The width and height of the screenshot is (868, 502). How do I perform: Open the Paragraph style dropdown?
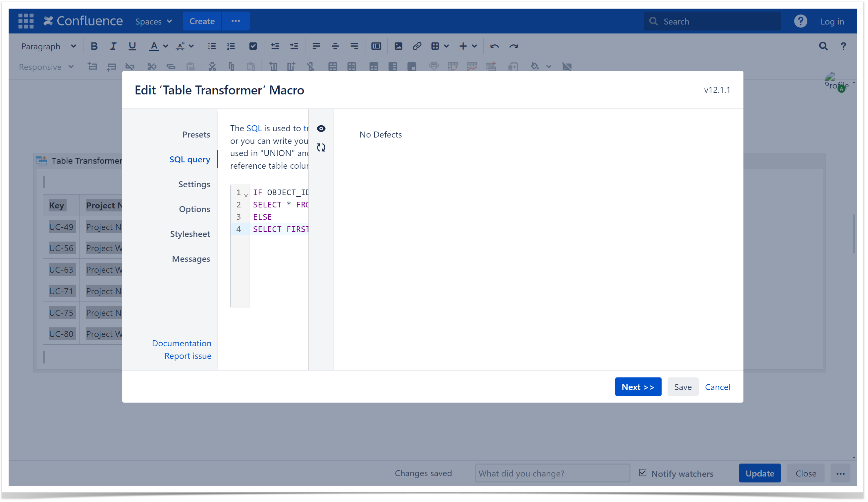tap(48, 46)
